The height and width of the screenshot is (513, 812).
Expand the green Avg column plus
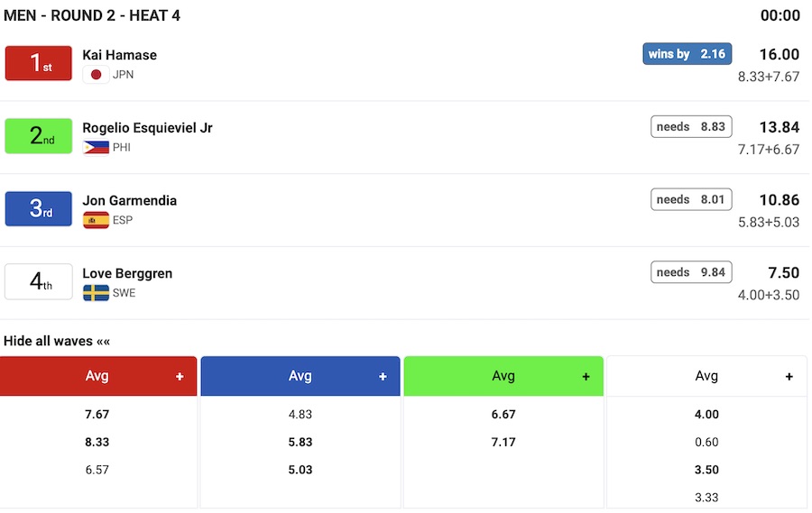point(586,377)
